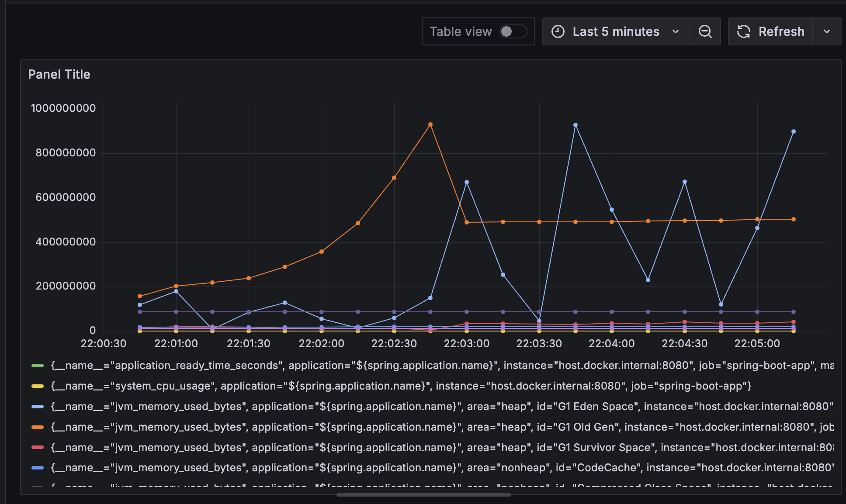Expand the refresh interval dropdown arrow
The height and width of the screenshot is (504, 846).
coord(827,31)
